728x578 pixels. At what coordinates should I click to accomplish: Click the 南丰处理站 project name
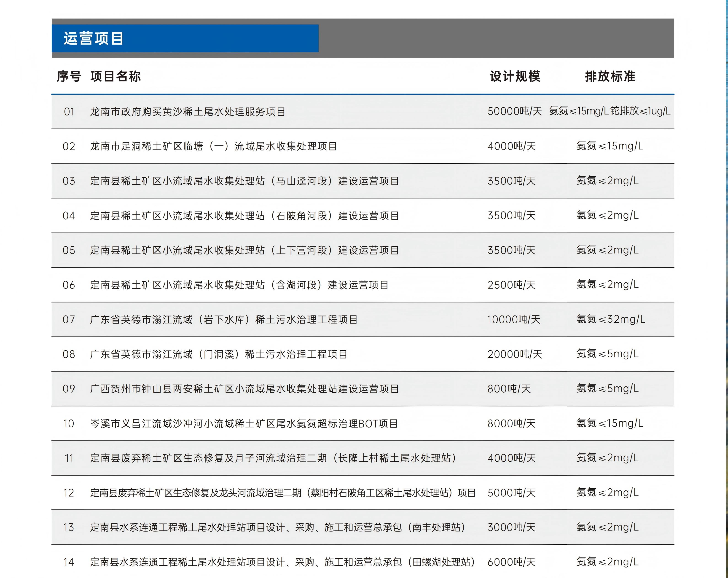click(x=278, y=527)
